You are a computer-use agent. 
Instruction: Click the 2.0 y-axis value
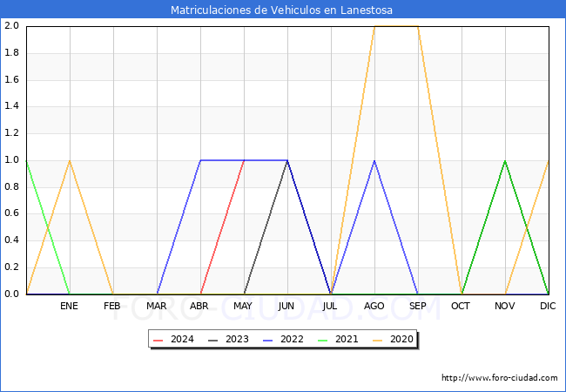pyautogui.click(x=11, y=25)
